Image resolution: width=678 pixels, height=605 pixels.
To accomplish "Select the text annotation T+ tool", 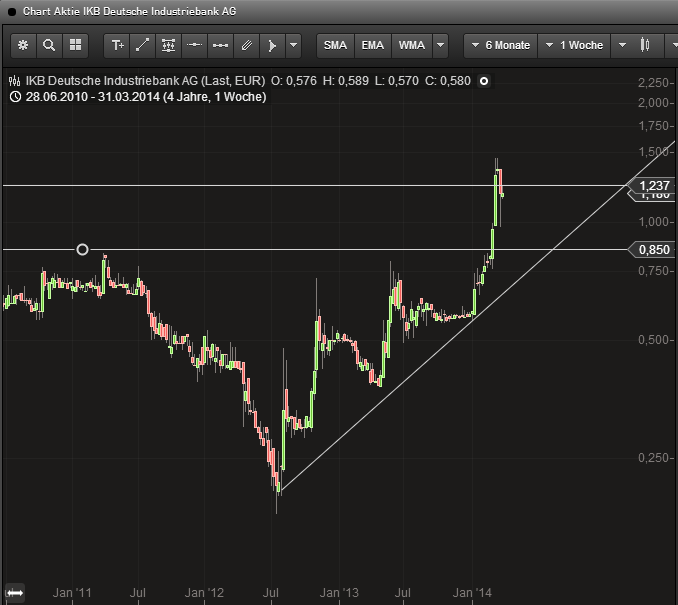I will point(117,45).
